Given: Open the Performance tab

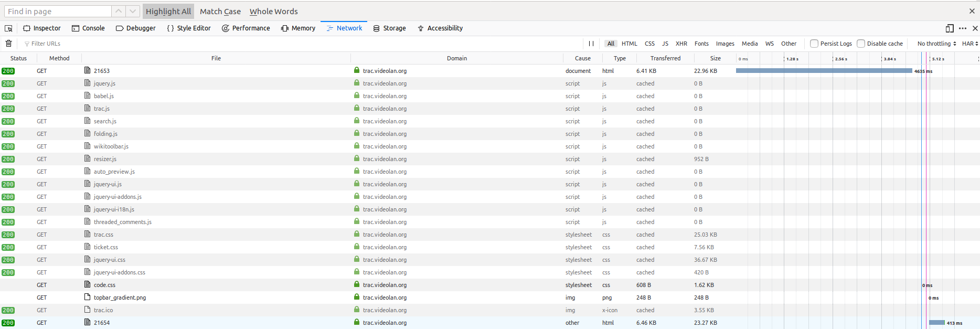Looking at the screenshot, I should [246, 28].
